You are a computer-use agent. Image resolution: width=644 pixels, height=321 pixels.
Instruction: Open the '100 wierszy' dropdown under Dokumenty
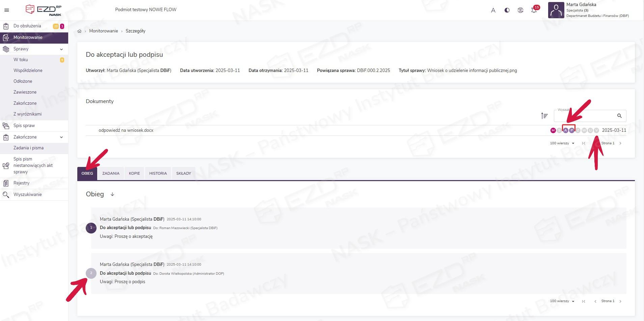tap(562, 143)
